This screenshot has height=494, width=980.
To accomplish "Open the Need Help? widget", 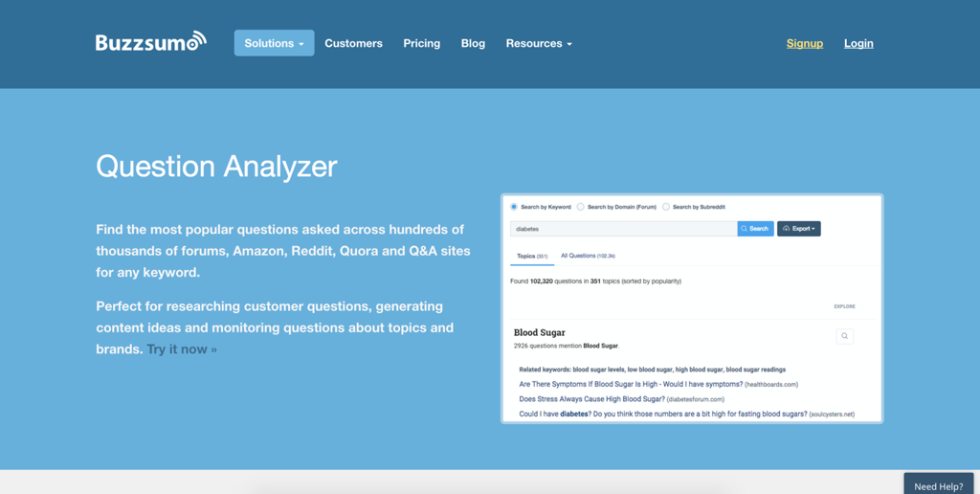I will [x=938, y=484].
